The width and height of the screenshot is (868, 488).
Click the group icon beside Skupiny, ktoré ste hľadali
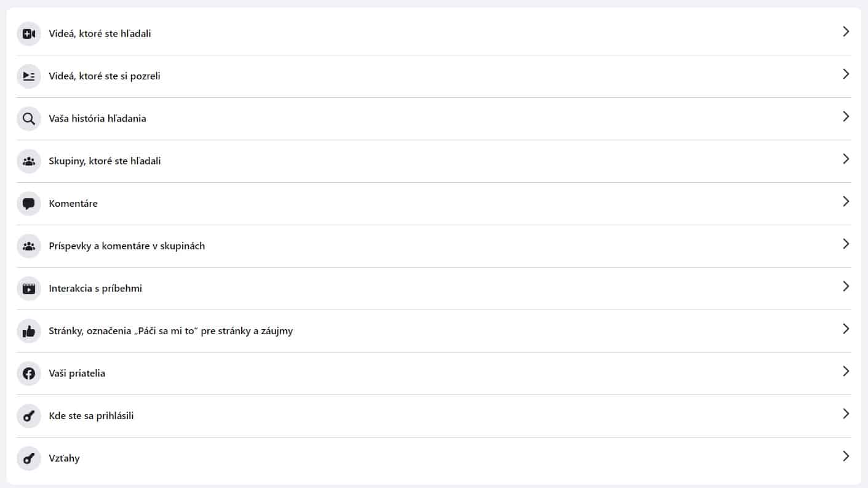29,161
